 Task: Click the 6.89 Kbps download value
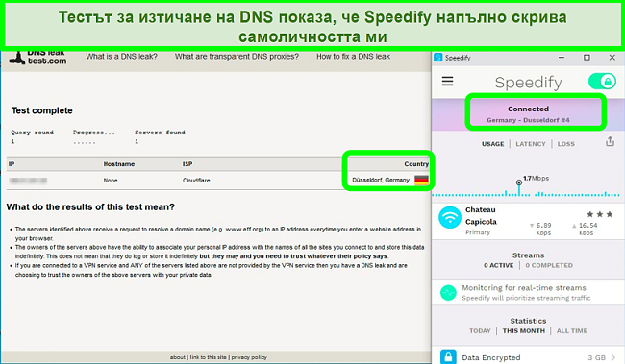coord(542,229)
